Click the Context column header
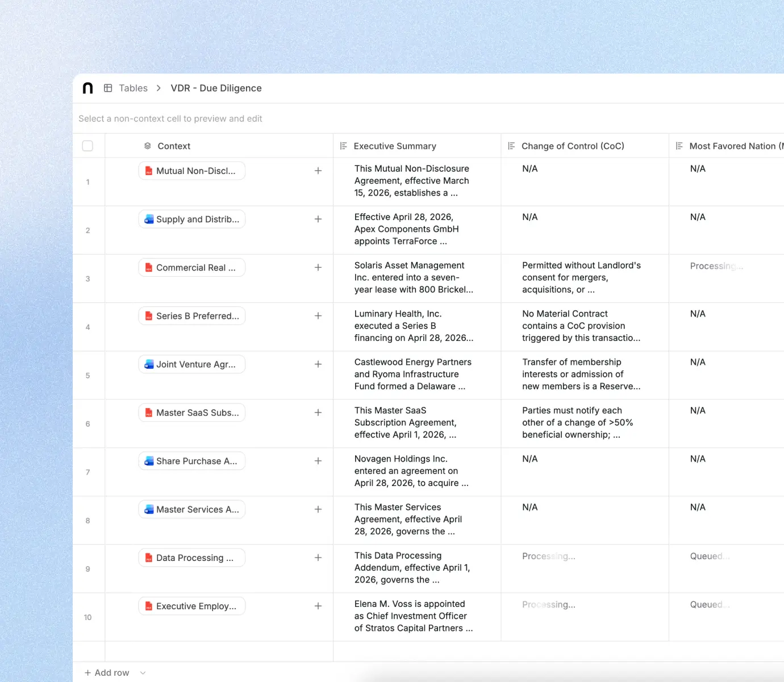Screen dimensions: 784x682 219,146
